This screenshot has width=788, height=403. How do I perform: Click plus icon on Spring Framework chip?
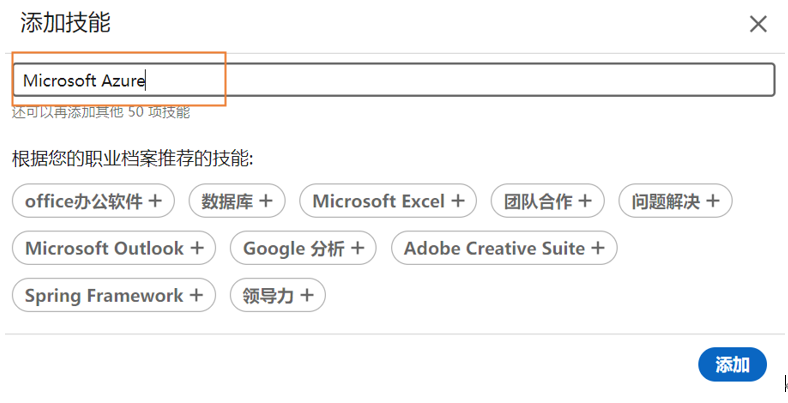pos(196,295)
